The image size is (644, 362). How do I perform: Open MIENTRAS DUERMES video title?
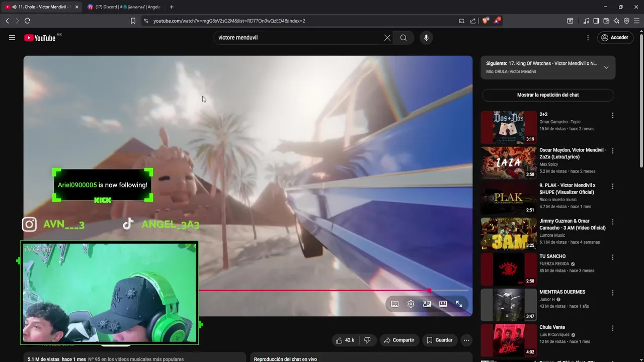(x=562, y=292)
